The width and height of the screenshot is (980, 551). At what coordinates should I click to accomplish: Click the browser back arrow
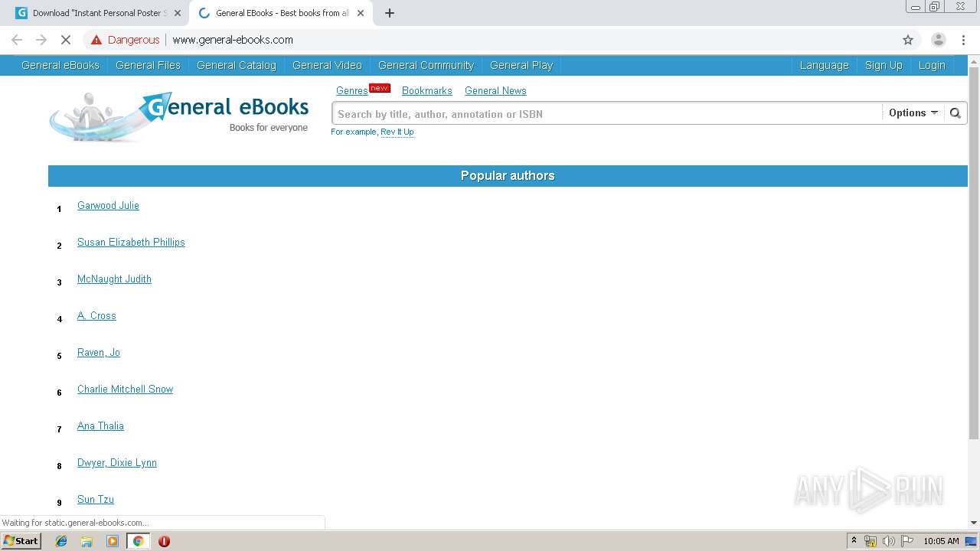[x=17, y=40]
